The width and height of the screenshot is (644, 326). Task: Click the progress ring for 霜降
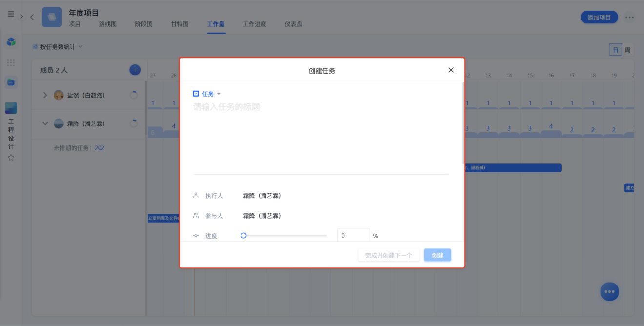point(133,124)
